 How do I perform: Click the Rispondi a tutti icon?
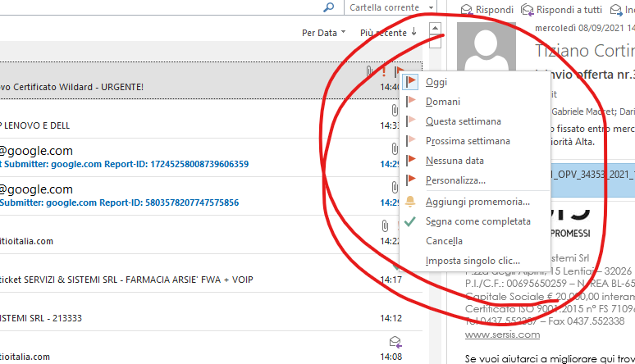(x=527, y=9)
